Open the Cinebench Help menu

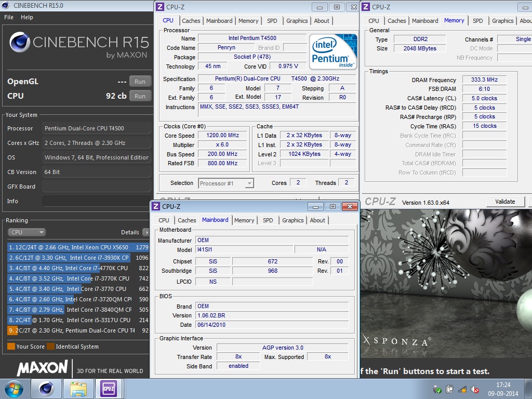click(27, 17)
